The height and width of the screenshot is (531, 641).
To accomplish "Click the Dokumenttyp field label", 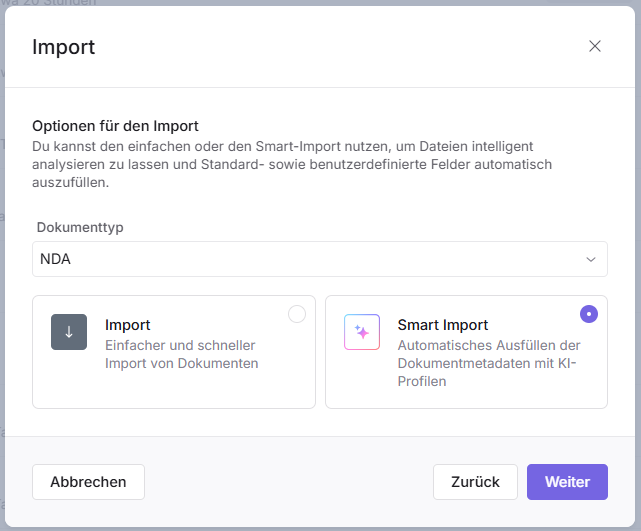I will coord(80,227).
